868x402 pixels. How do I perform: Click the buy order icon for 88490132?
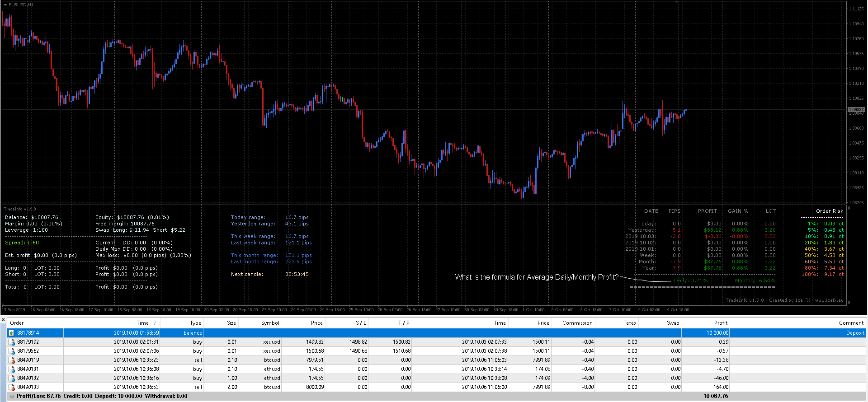point(12,378)
